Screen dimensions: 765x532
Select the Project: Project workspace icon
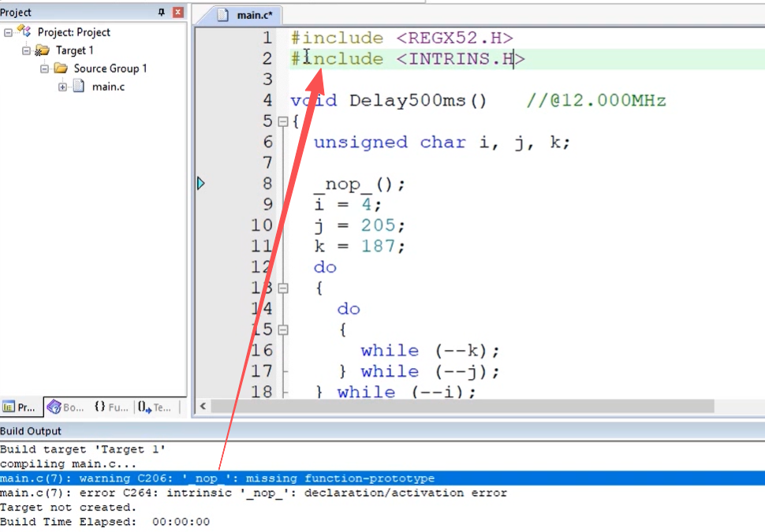tap(24, 32)
